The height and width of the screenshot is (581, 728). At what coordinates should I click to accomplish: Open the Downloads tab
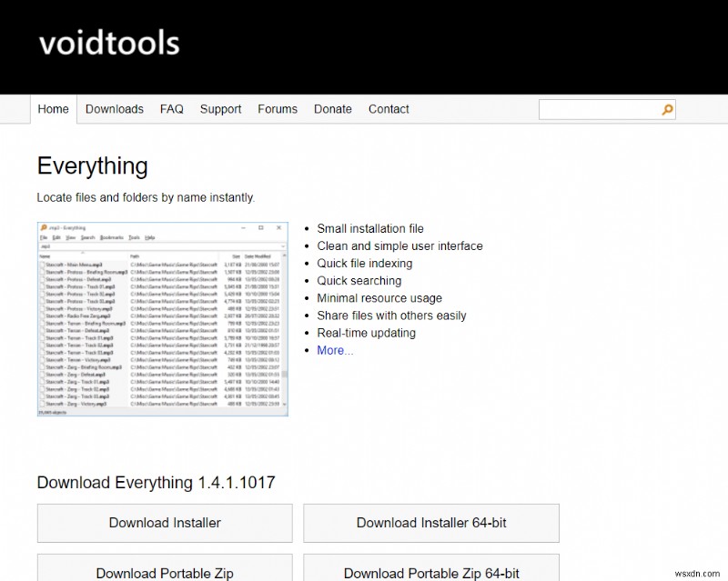coord(115,109)
